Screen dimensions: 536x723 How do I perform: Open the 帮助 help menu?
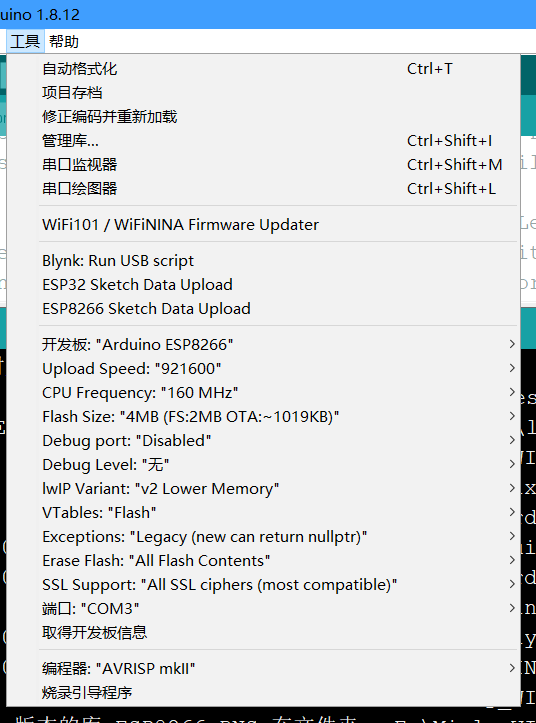click(64, 42)
